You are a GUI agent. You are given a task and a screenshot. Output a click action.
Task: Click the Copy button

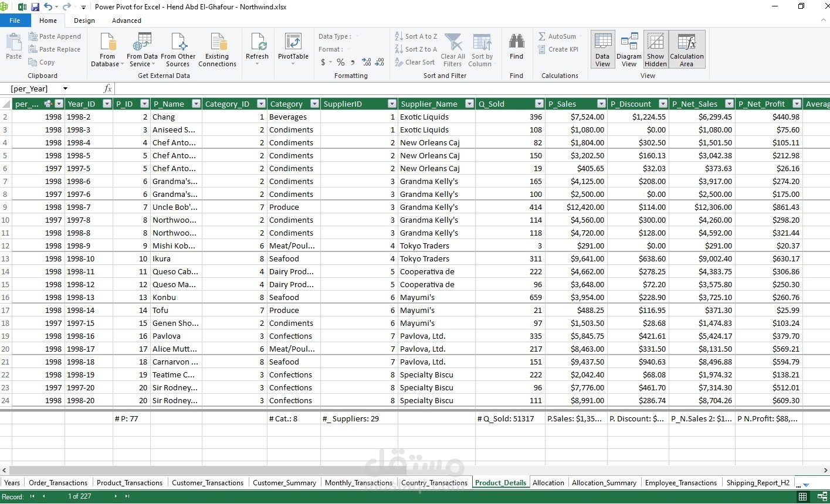pyautogui.click(x=42, y=62)
